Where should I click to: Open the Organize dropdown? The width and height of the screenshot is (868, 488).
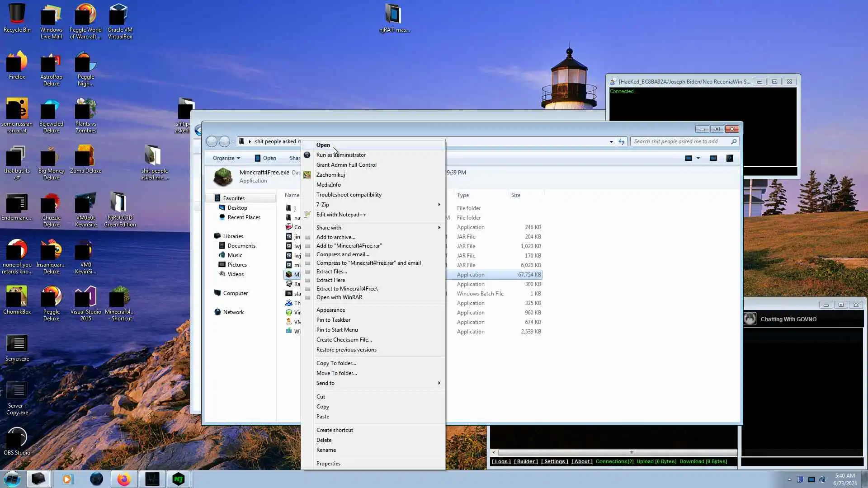(x=226, y=158)
